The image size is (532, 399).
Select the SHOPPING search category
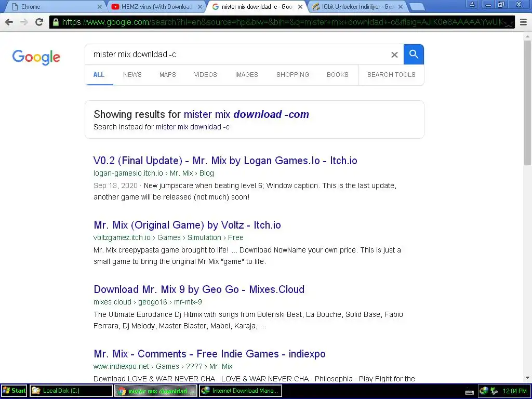click(292, 75)
